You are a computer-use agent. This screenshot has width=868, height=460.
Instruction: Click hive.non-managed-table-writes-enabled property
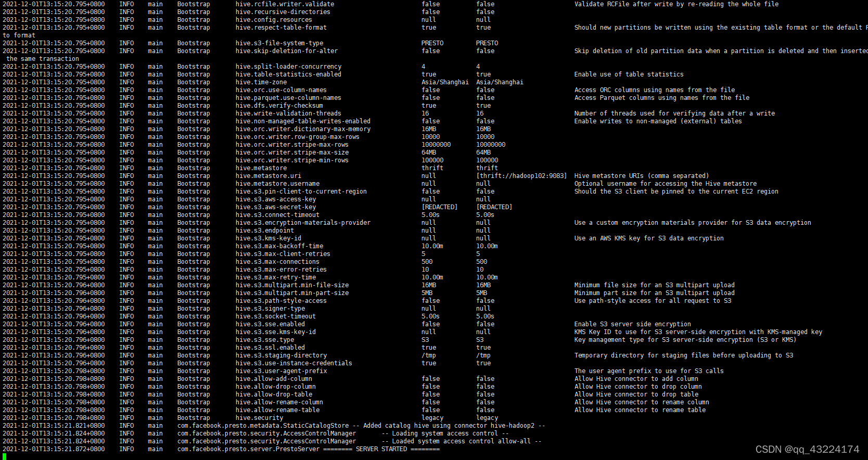click(x=303, y=121)
